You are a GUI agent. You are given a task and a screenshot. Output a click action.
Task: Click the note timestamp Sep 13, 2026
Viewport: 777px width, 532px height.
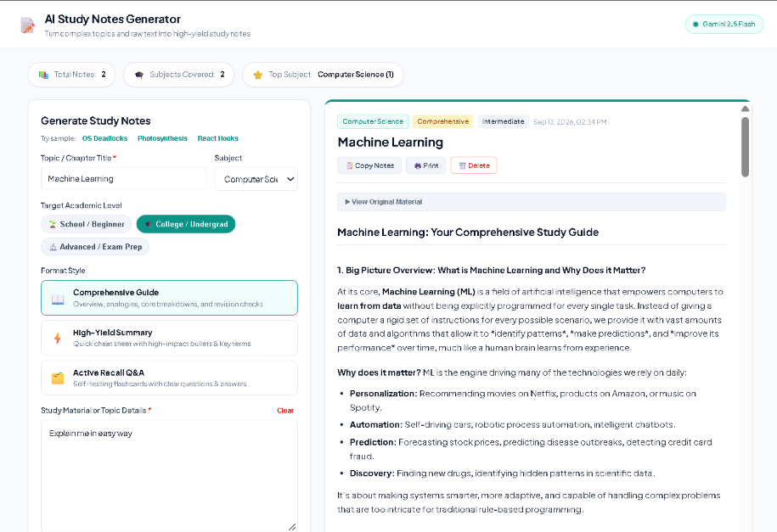[570, 122]
